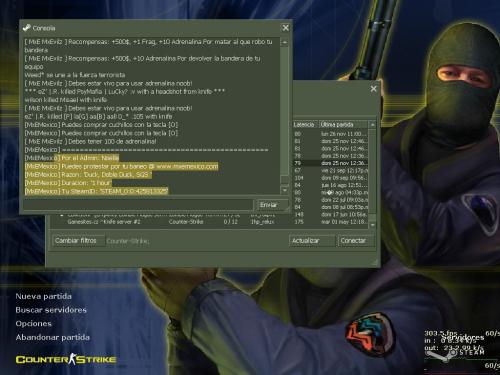The image size is (500, 375).
Task: Click the 1hp_relux map cell
Action: click(x=262, y=222)
